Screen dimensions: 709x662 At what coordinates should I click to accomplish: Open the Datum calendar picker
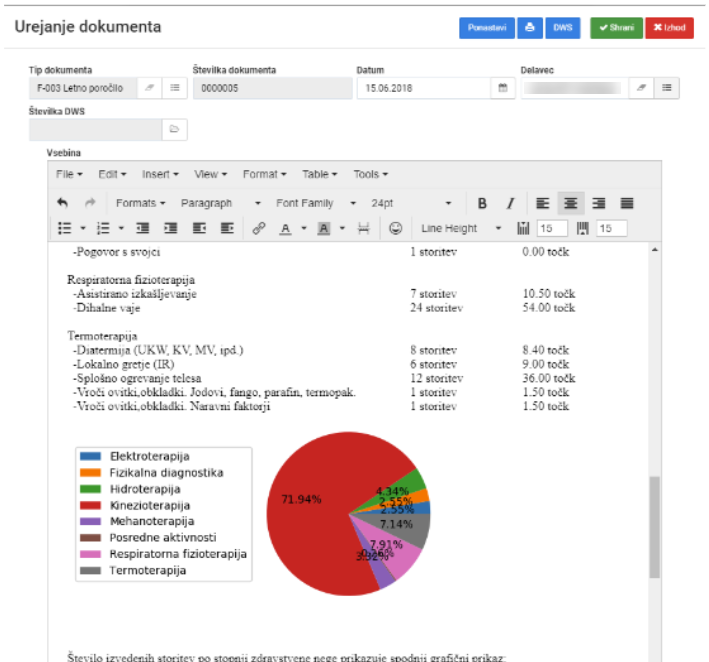tap(502, 88)
